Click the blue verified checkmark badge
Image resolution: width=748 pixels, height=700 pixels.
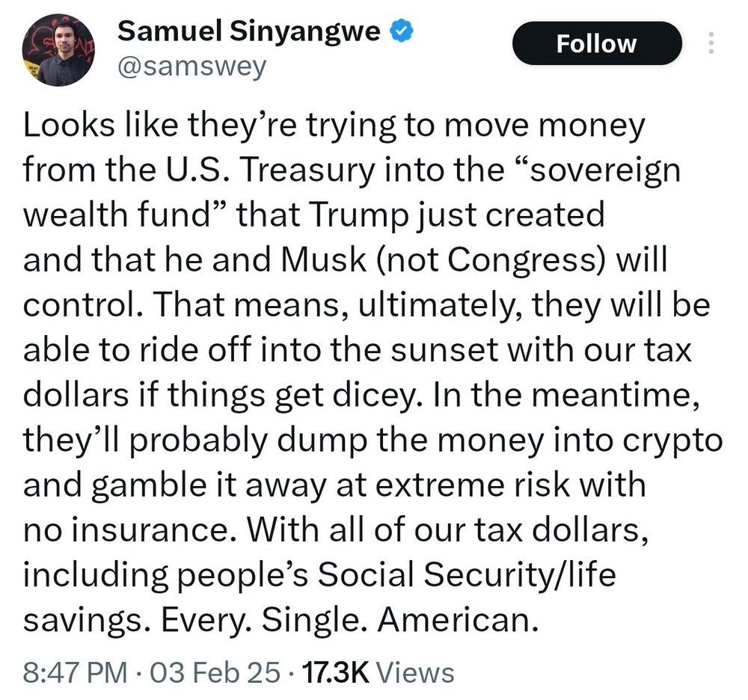point(405,31)
